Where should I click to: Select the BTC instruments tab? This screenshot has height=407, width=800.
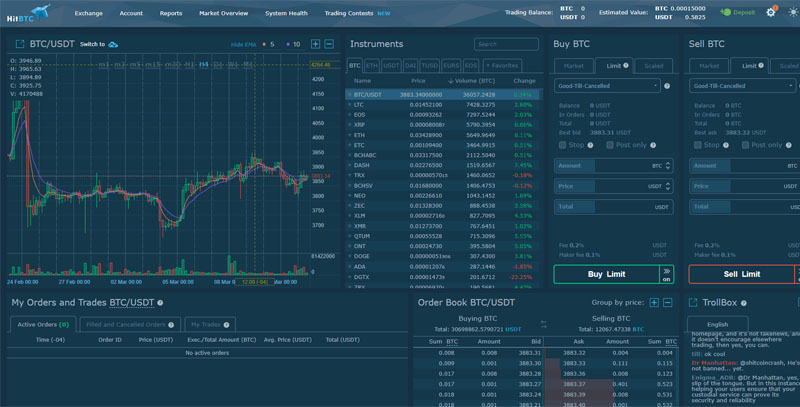point(355,66)
